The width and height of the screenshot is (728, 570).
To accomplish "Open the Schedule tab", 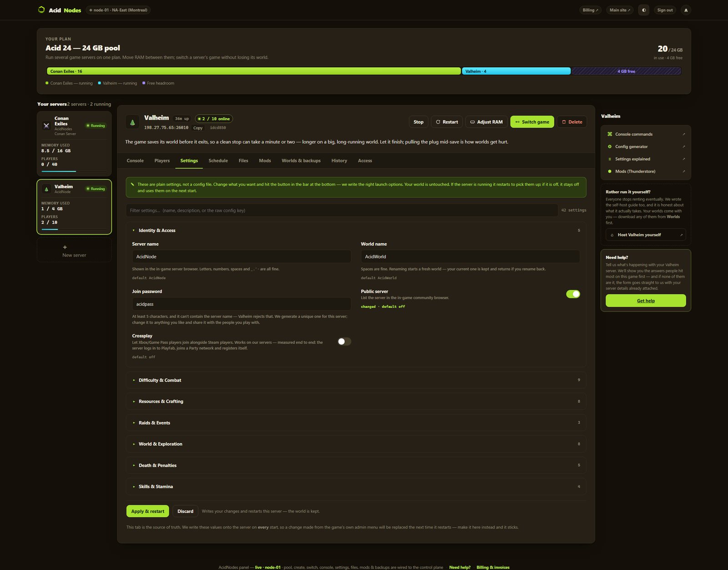I will click(x=218, y=161).
